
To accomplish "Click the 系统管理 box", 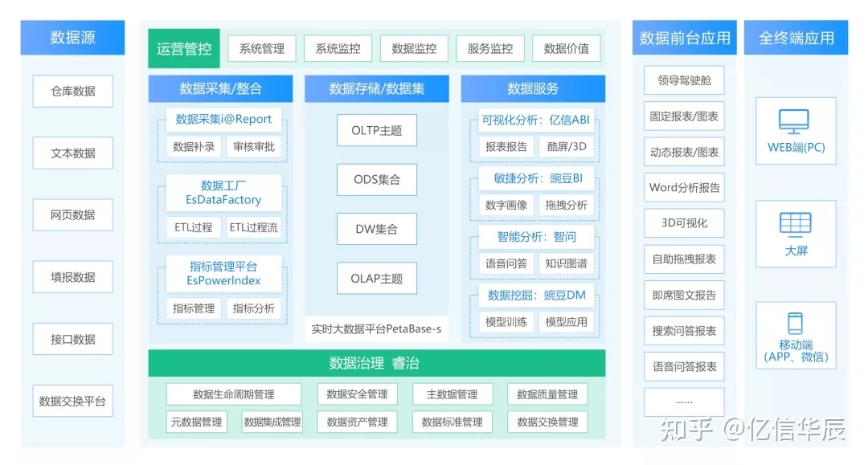I will [x=261, y=49].
